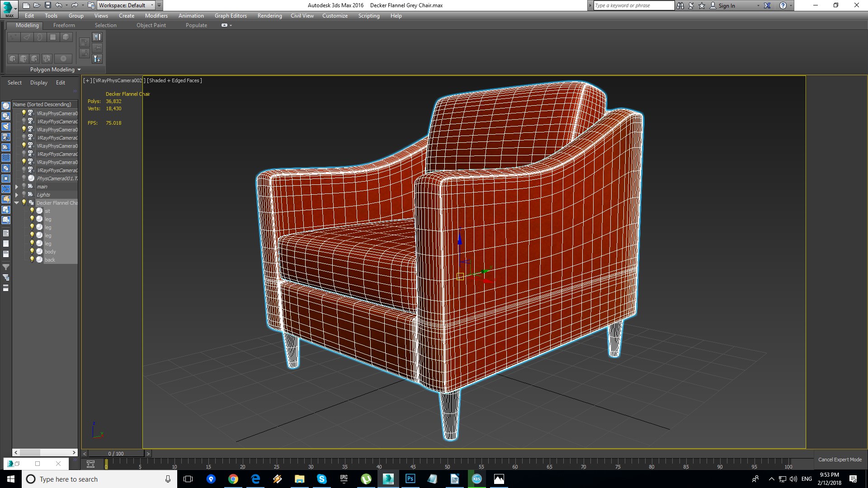This screenshot has height=488, width=868.
Task: Open the undo history dropdown arrow
Action: [x=66, y=5]
